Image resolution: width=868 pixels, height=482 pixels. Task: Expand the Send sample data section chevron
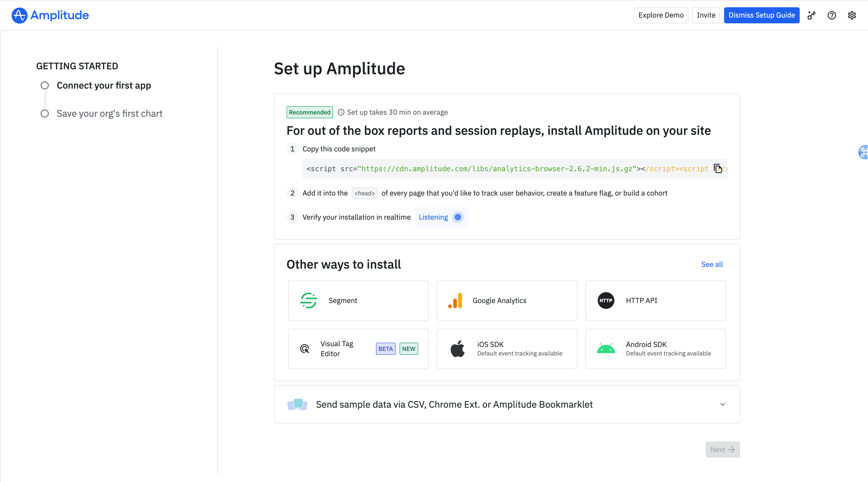(722, 404)
